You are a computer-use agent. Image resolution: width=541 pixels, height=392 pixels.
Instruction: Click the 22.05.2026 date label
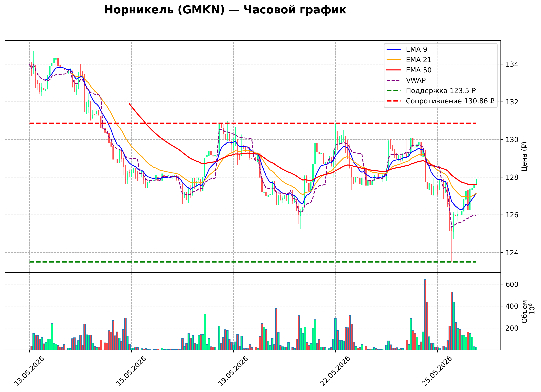point(335,371)
